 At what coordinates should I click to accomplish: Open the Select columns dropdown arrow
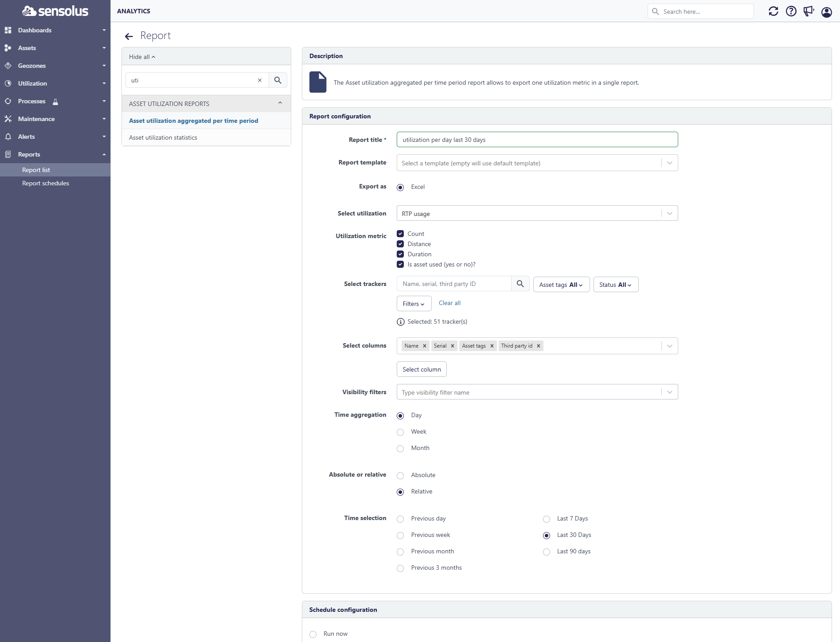tap(670, 346)
